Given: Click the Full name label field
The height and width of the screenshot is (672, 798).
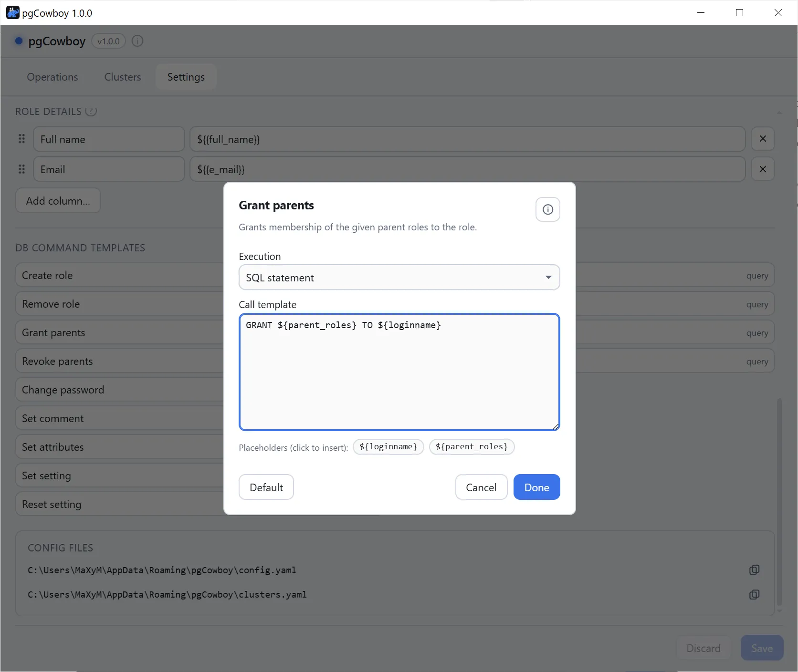Looking at the screenshot, I should click(x=109, y=139).
